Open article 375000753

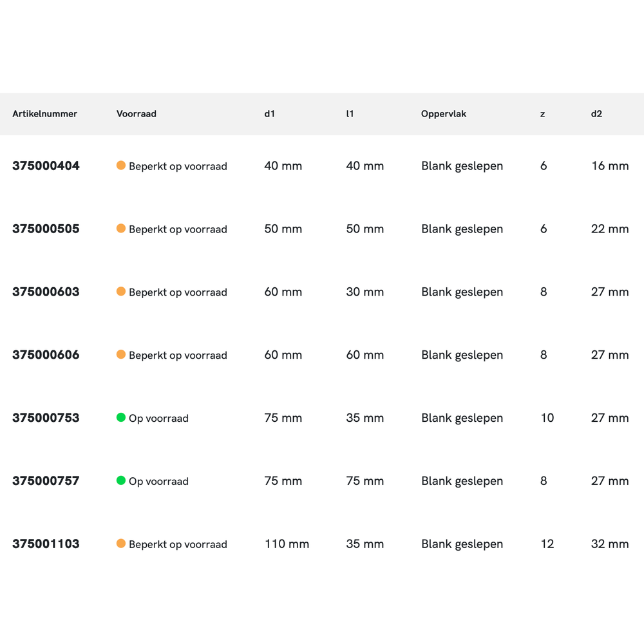(x=46, y=418)
